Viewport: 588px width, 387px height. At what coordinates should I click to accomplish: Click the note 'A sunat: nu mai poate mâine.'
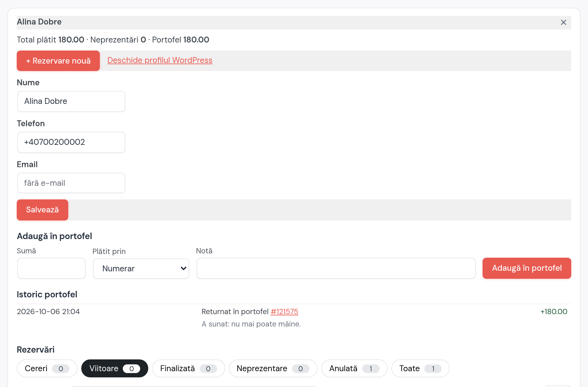(x=251, y=324)
